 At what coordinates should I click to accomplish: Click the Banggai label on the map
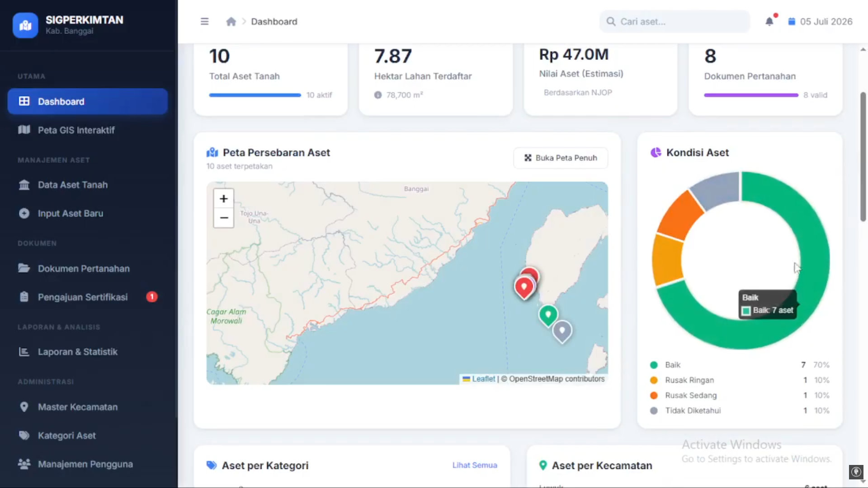pos(416,189)
